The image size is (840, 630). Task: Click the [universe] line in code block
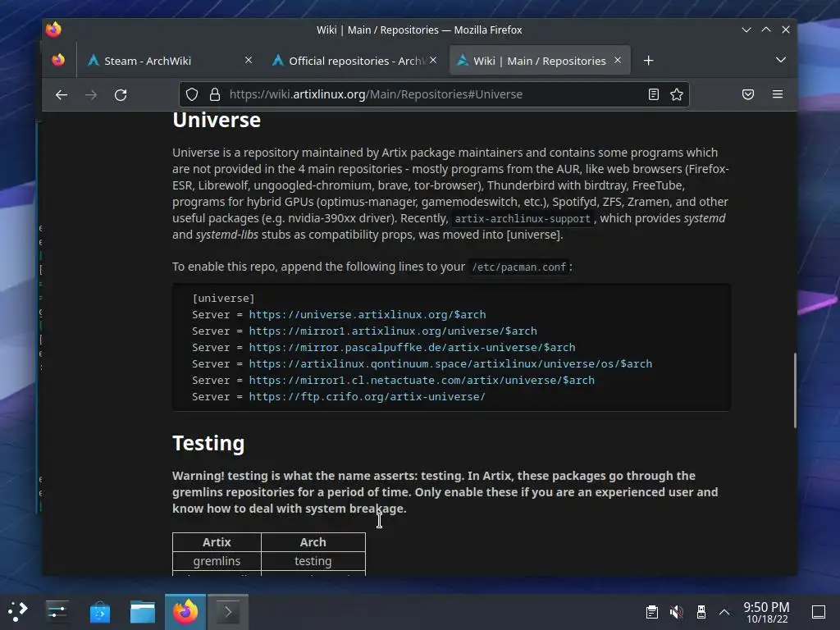223,298
